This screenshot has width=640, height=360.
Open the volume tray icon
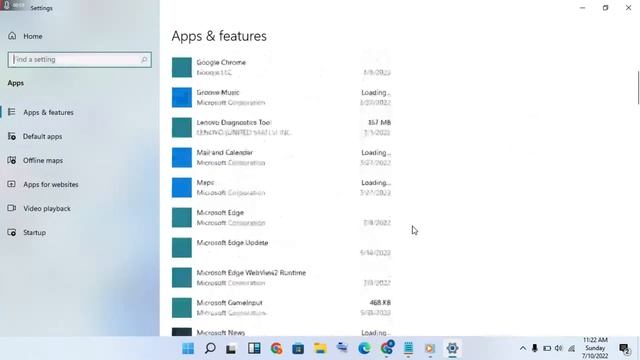559,349
